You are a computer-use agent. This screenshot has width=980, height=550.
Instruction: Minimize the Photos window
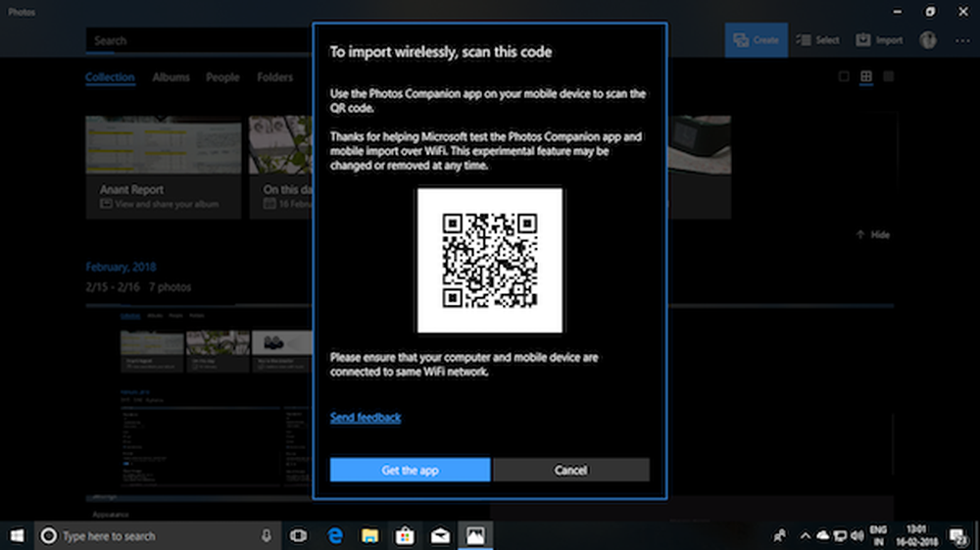click(898, 12)
